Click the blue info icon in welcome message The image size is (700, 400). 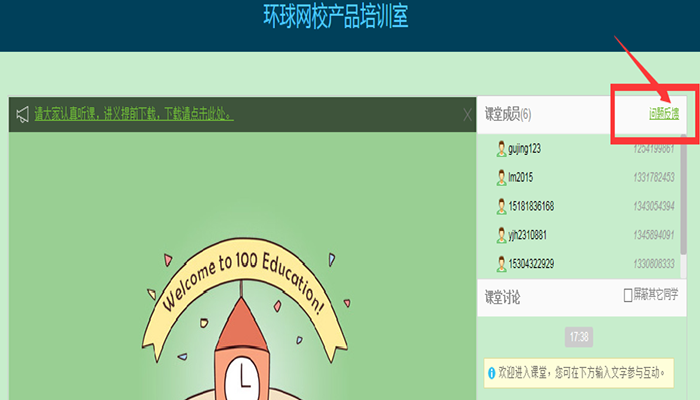(491, 374)
